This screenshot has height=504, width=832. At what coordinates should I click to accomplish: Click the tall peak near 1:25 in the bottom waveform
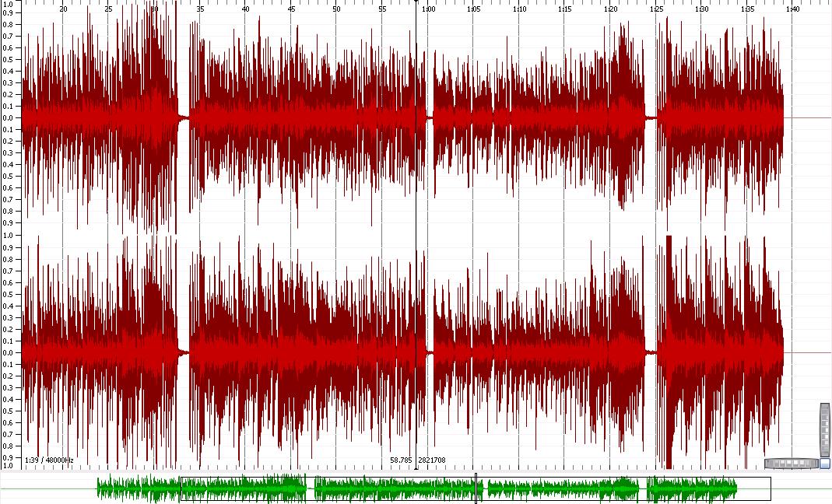(x=669, y=350)
